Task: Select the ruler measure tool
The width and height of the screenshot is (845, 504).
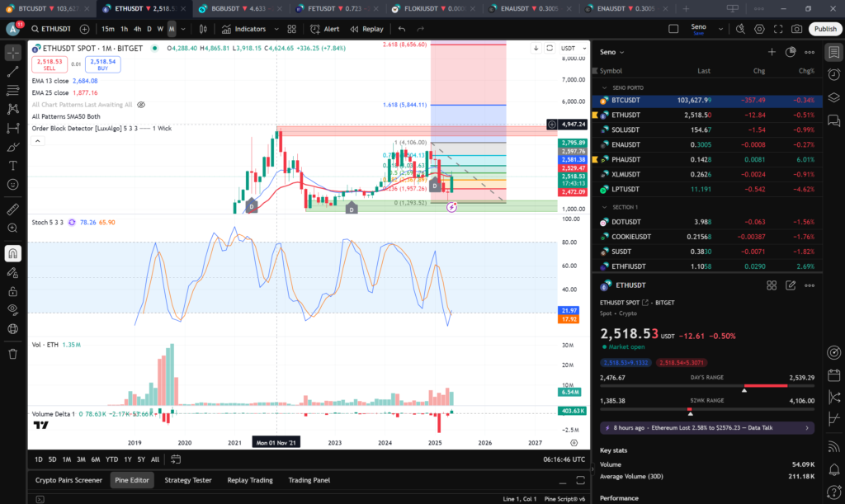Action: click(13, 209)
